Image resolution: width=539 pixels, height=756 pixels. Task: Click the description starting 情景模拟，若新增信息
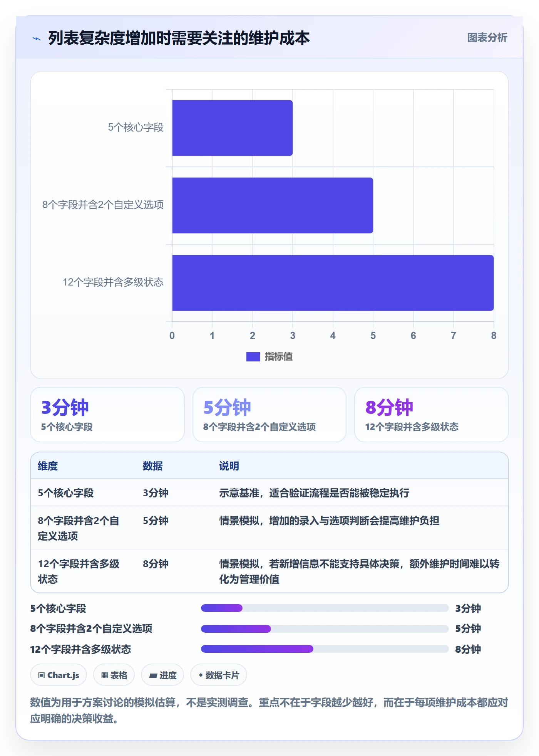359,571
